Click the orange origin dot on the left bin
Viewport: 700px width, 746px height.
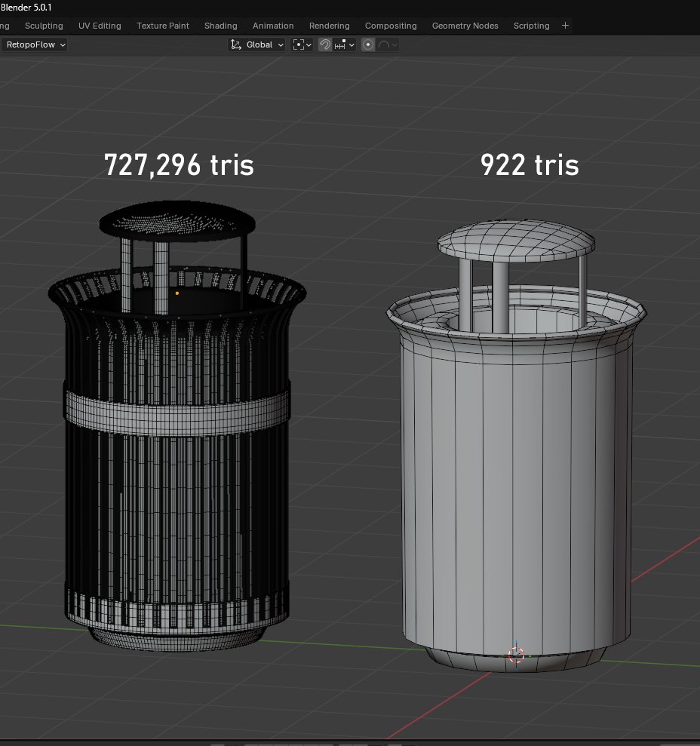(177, 293)
